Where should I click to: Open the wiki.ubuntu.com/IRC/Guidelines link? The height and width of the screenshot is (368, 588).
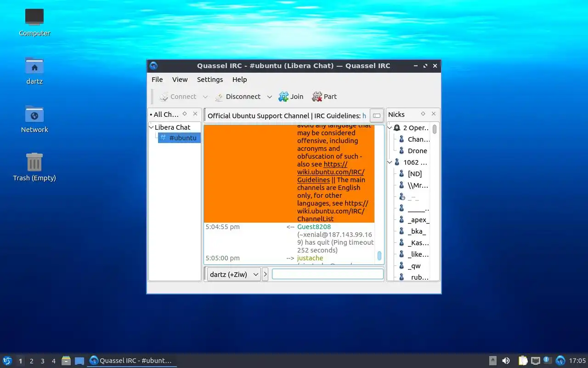331,172
